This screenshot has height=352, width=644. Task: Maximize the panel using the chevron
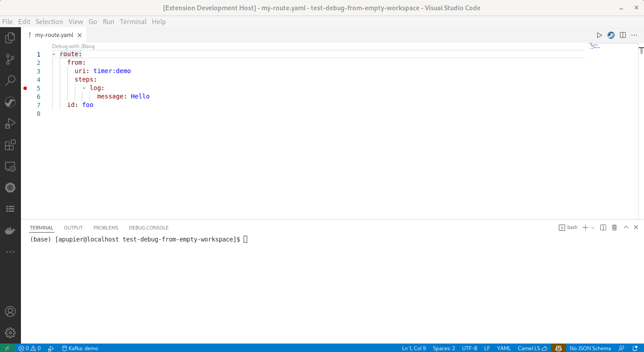point(625,227)
